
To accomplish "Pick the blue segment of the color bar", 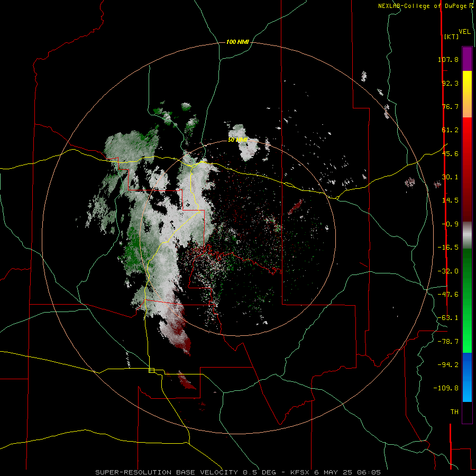I will point(467,377).
